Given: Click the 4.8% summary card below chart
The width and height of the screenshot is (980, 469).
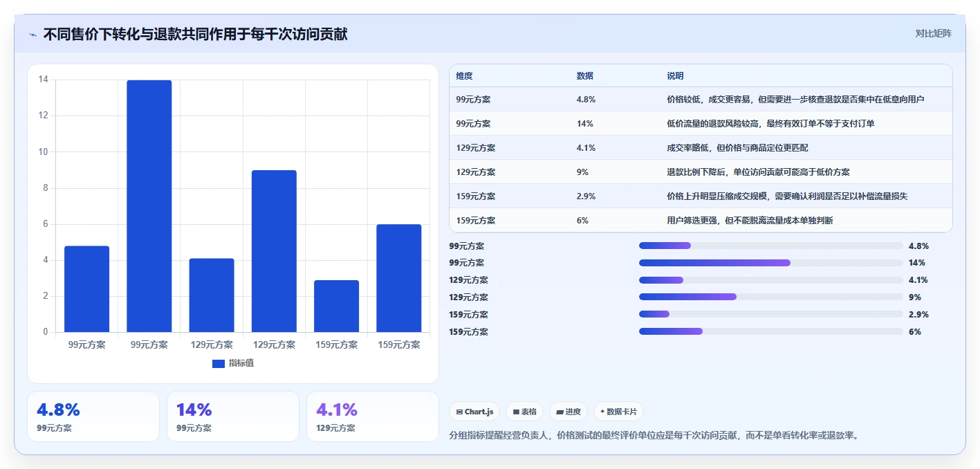Looking at the screenshot, I should coord(93,416).
